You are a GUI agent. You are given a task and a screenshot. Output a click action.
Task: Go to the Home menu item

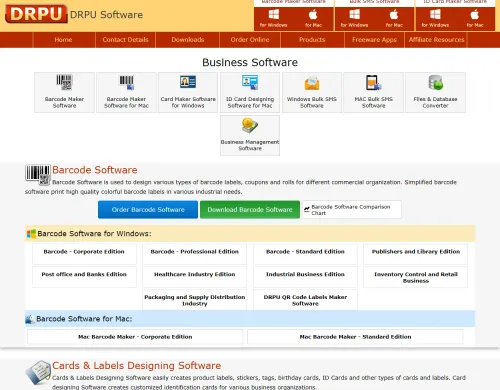63,40
